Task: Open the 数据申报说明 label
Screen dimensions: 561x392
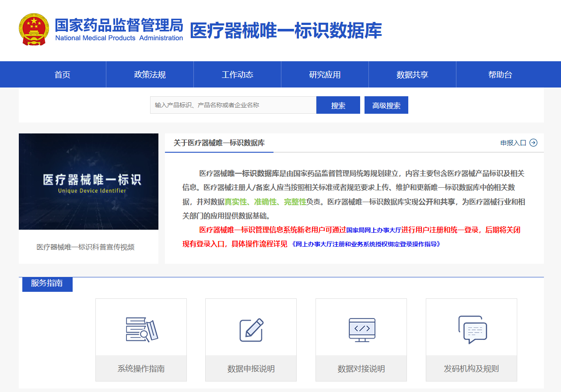Action: [251, 368]
